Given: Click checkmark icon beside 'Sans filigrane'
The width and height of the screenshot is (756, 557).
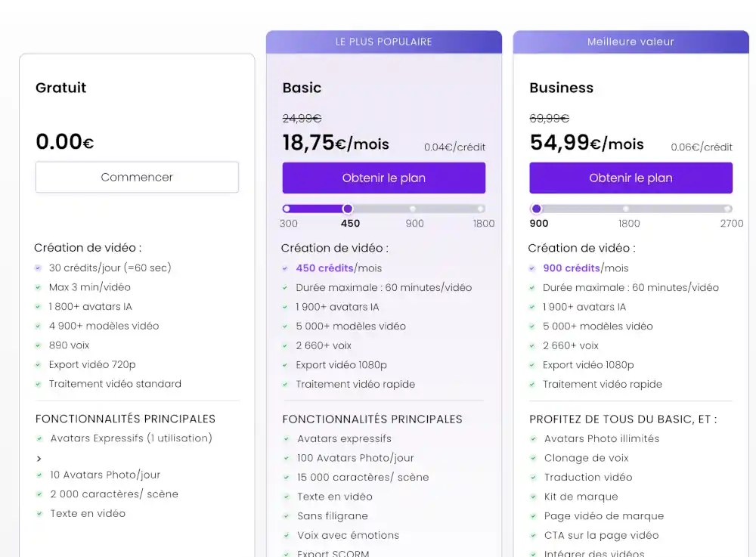Looking at the screenshot, I should pos(287,516).
